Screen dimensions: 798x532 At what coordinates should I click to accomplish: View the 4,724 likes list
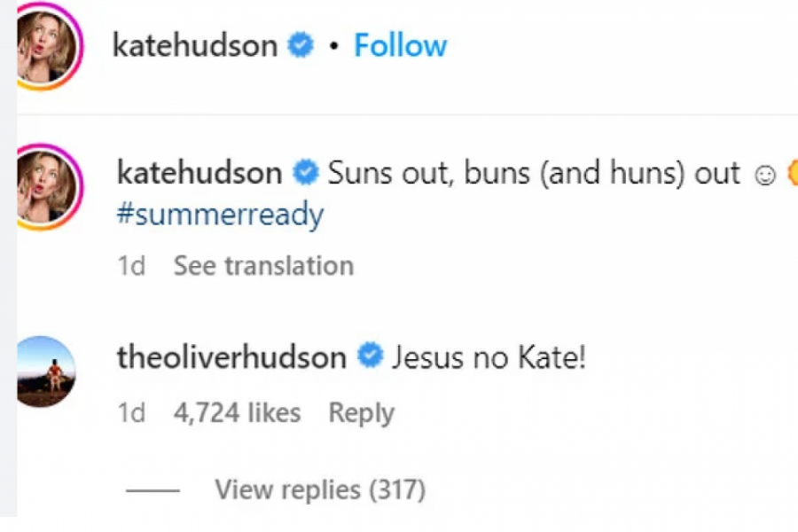[x=238, y=413]
